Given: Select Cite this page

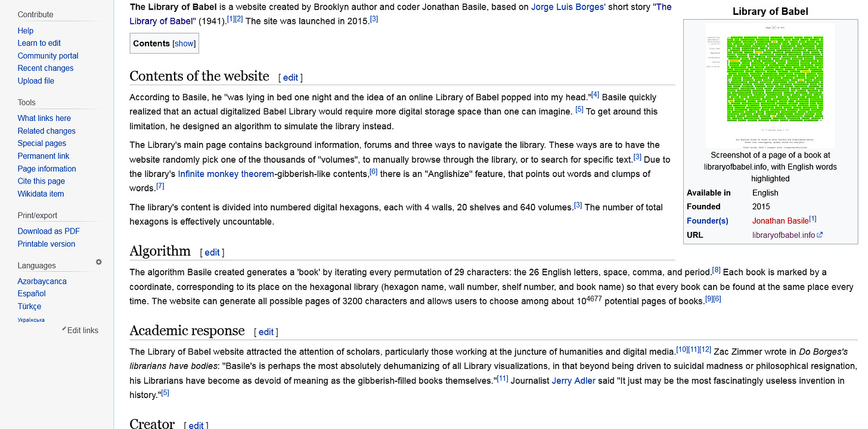Looking at the screenshot, I should pyautogui.click(x=41, y=181).
